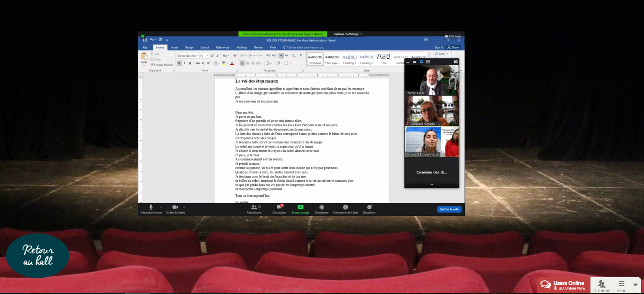Toggle camera with Arrêter la vidéo
The image size is (644, 294).
[x=175, y=207]
